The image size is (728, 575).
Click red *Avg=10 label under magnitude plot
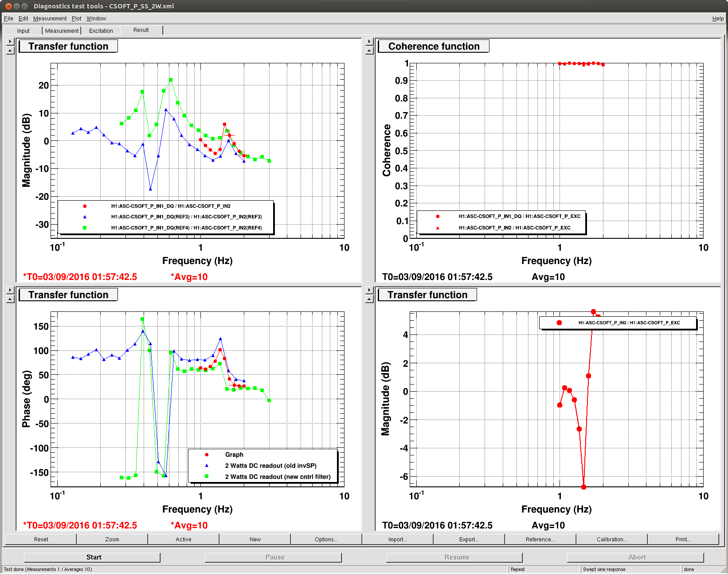pyautogui.click(x=189, y=277)
